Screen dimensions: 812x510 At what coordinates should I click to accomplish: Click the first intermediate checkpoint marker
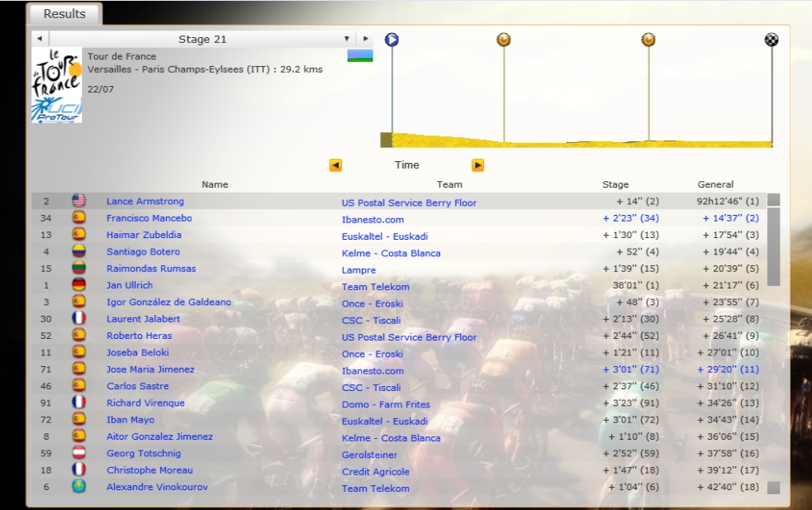click(x=503, y=40)
